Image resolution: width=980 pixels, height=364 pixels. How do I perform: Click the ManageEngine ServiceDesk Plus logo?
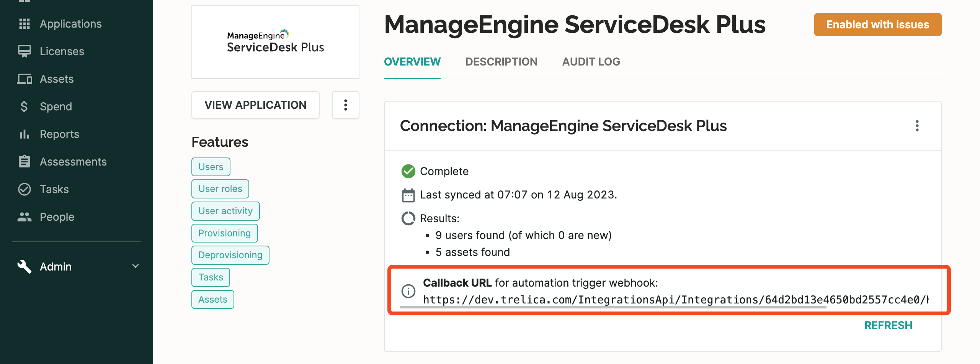276,42
